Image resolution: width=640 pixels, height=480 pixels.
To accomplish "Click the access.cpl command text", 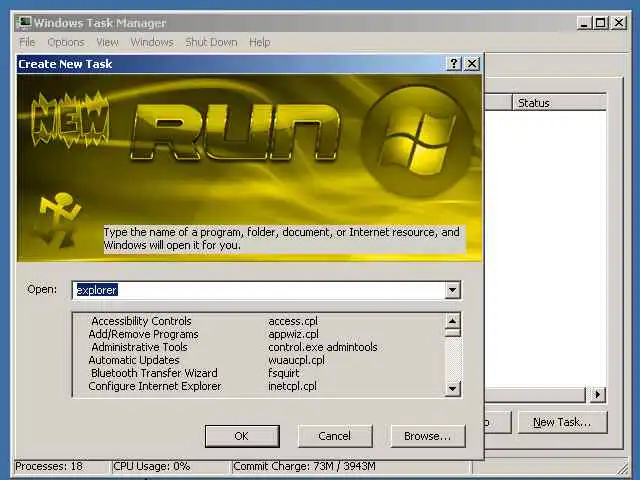I will 293,321.
